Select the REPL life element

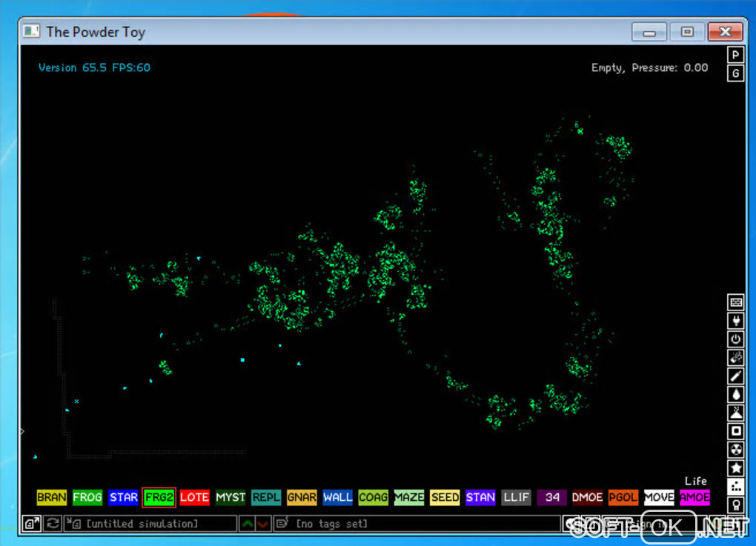[266, 497]
